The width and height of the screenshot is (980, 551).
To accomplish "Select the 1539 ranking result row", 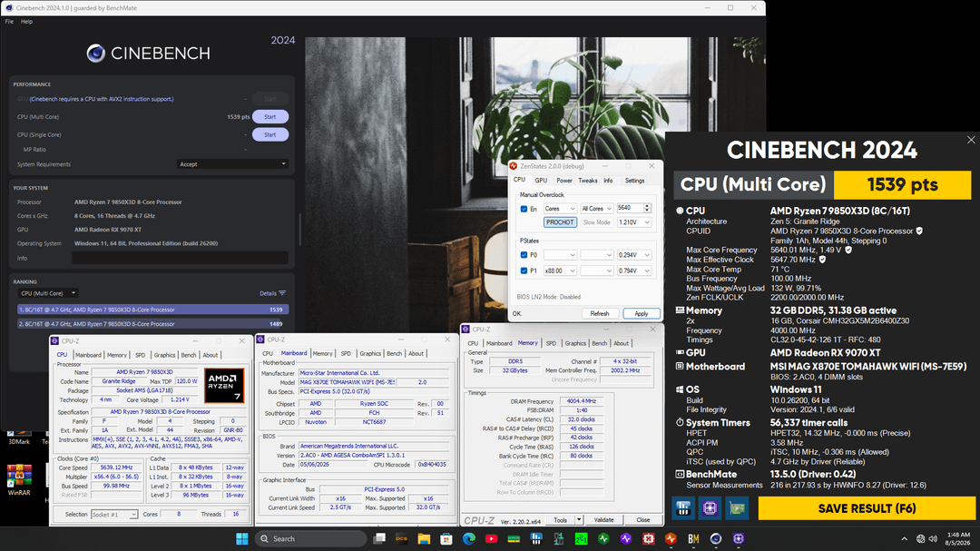I will [x=153, y=310].
